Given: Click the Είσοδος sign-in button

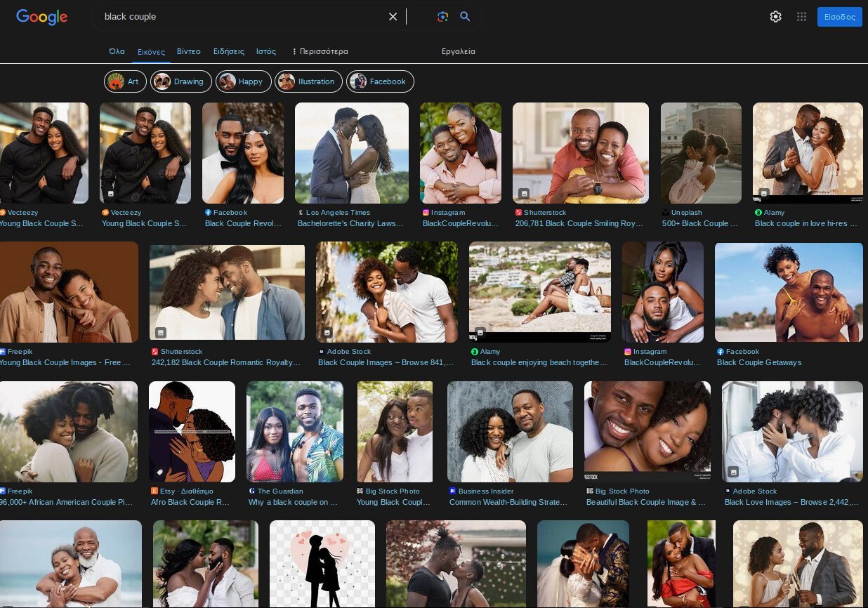Looking at the screenshot, I should click(x=839, y=17).
